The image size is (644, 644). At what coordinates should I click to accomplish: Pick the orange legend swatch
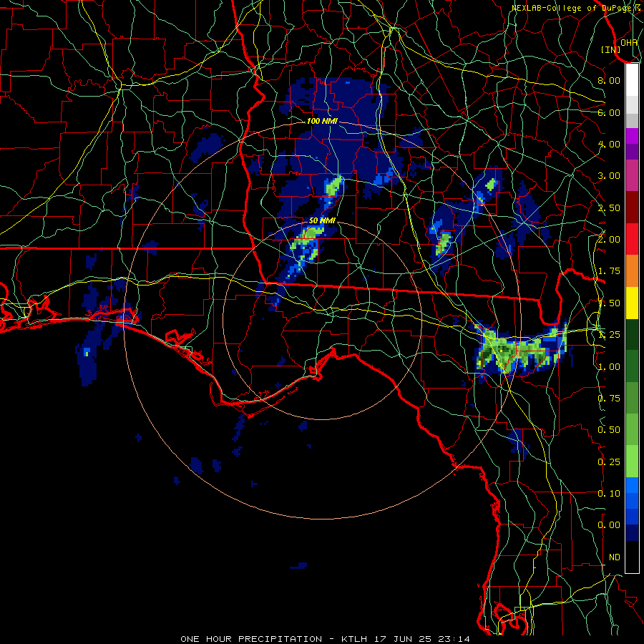pyautogui.click(x=632, y=271)
